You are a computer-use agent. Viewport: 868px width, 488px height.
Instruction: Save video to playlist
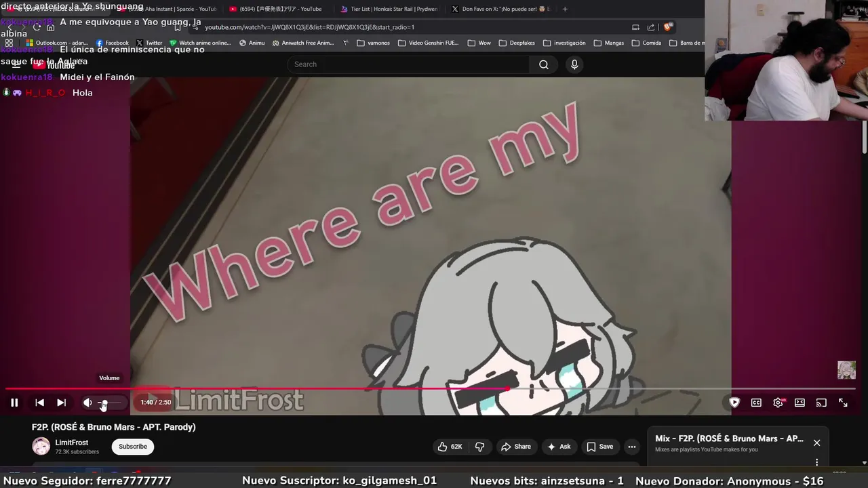click(599, 447)
